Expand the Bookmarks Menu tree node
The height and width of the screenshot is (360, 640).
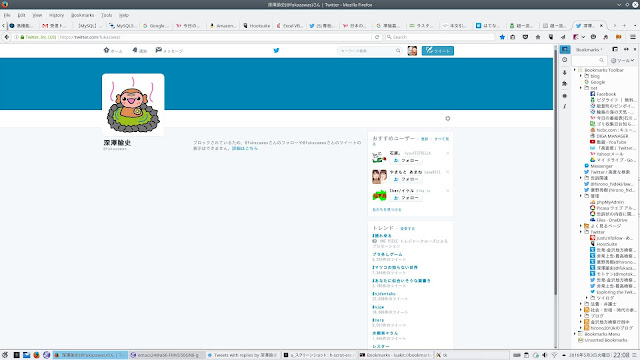[575, 334]
